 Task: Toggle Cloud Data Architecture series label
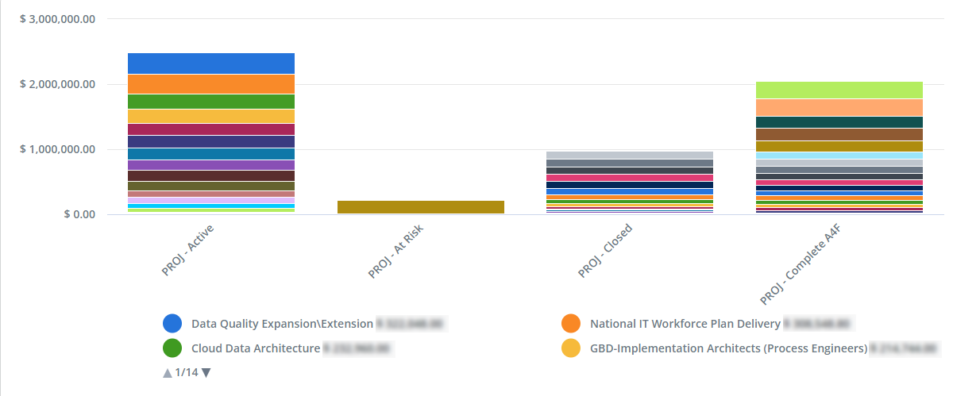256,348
